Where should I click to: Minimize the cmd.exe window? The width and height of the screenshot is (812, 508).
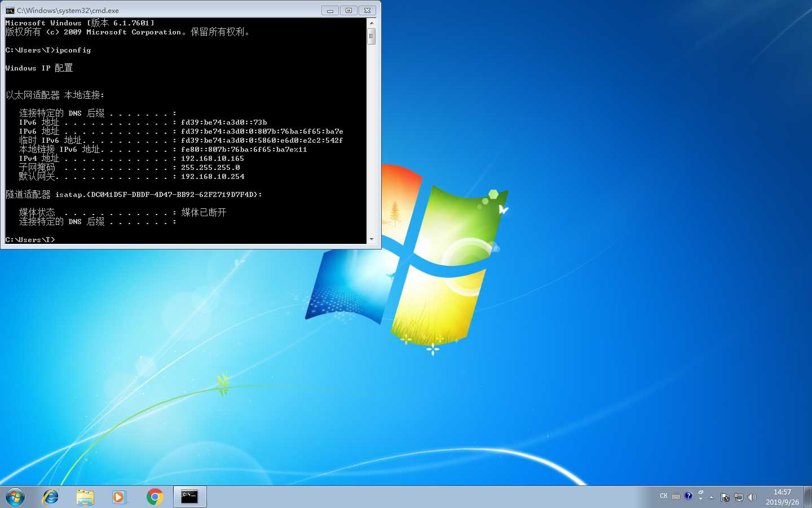tap(330, 10)
